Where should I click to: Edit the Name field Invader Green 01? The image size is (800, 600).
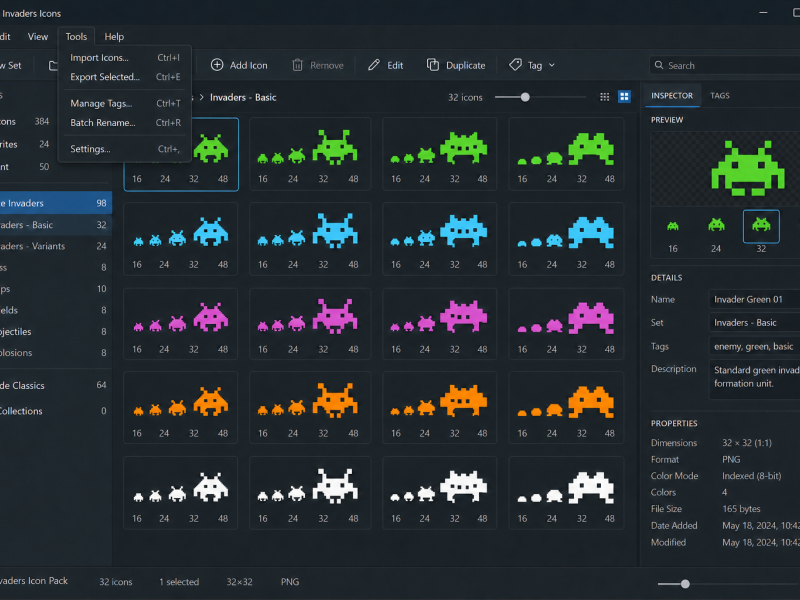(x=754, y=299)
